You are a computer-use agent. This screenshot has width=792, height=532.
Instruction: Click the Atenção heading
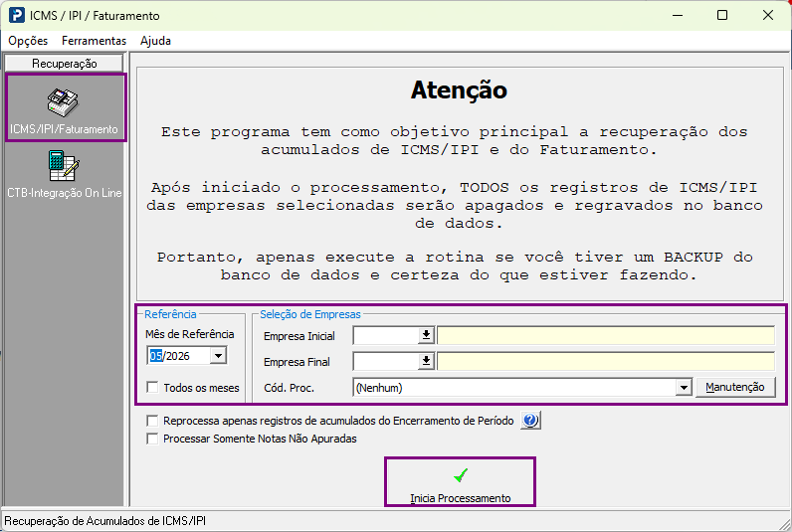459,90
